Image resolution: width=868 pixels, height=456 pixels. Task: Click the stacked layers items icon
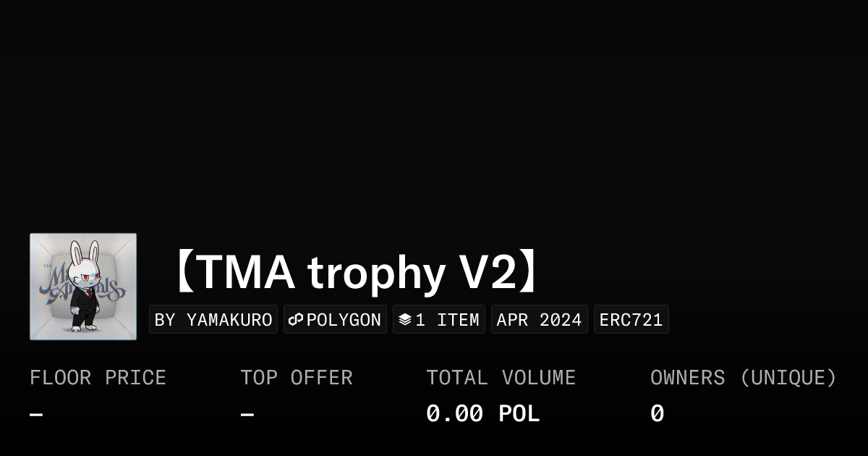click(x=405, y=319)
